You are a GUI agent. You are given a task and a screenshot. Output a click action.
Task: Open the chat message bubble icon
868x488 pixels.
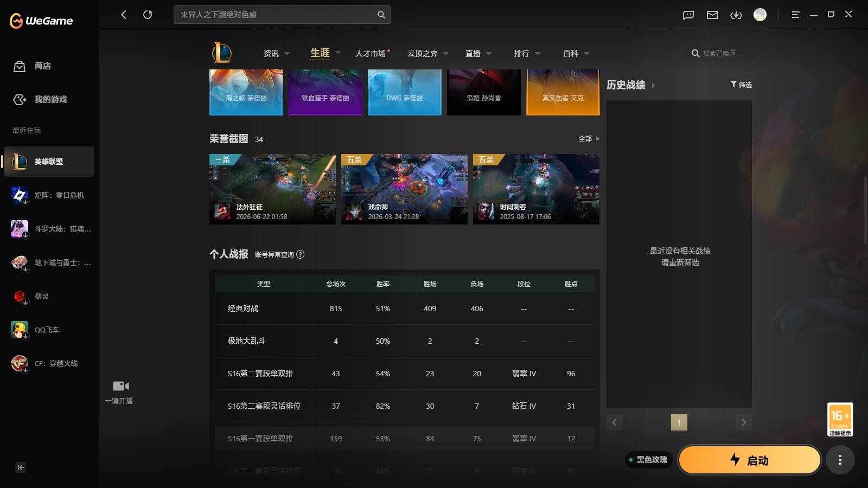pyautogui.click(x=688, y=15)
